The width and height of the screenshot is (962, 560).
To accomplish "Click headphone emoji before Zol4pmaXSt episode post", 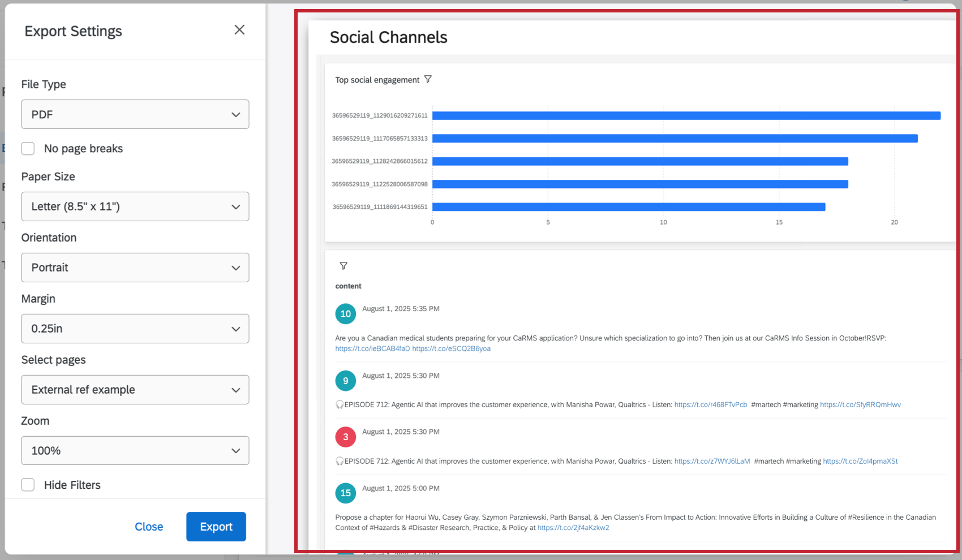I will 340,462.
